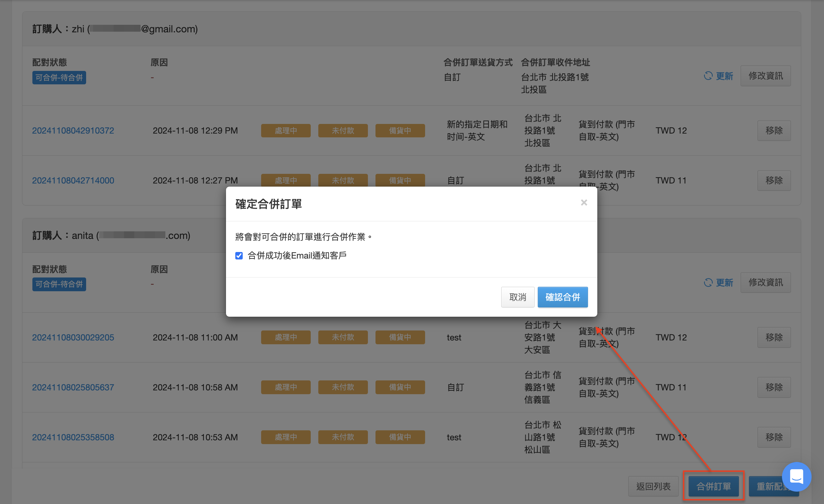Confirm merge with 確認合併 button
The width and height of the screenshot is (824, 504).
(563, 297)
